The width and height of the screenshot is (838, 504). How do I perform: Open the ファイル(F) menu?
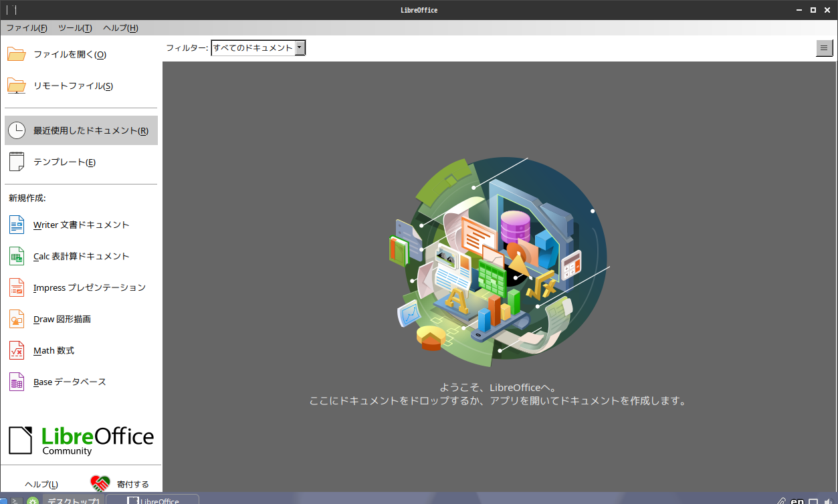[x=27, y=28]
